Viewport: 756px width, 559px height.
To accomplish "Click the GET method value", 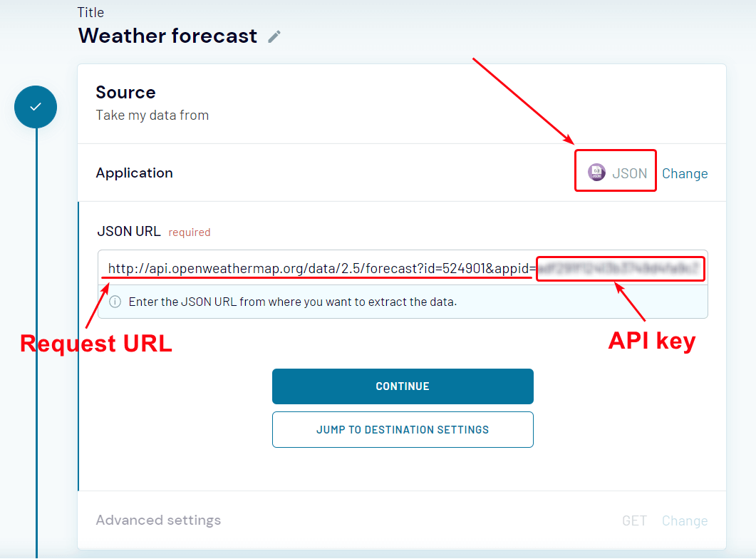I will 634,521.
